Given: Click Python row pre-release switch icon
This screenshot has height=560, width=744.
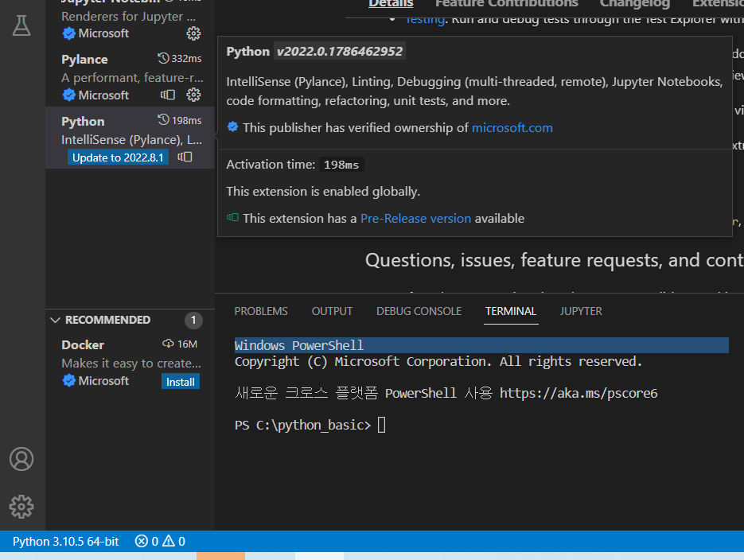Looking at the screenshot, I should pyautogui.click(x=185, y=157).
